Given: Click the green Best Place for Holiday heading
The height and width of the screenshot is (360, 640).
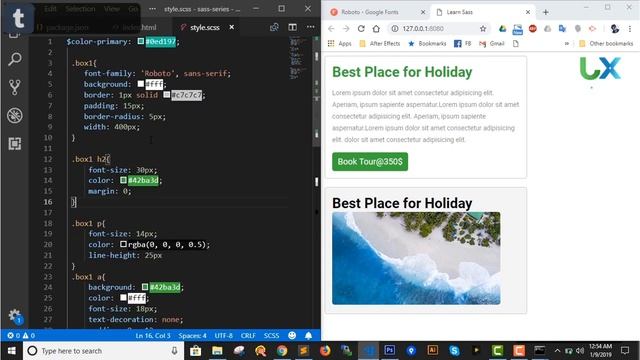Looking at the screenshot, I should point(402,72).
